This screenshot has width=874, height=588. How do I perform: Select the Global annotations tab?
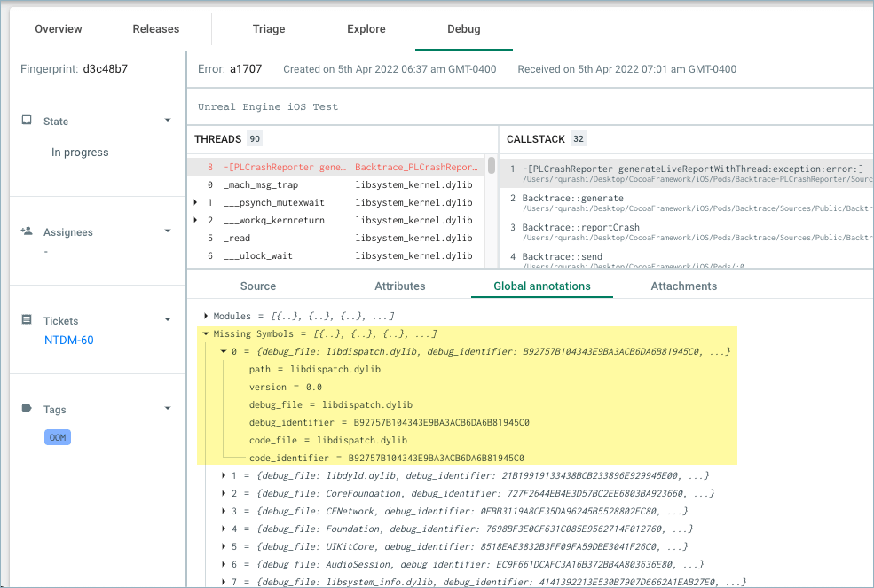(x=542, y=286)
